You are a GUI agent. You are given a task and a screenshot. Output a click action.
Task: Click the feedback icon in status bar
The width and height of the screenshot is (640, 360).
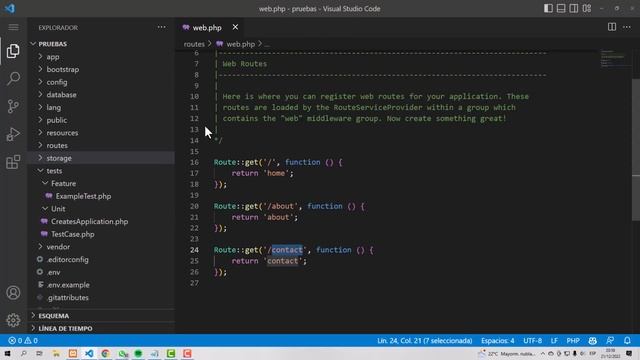(x=610, y=340)
